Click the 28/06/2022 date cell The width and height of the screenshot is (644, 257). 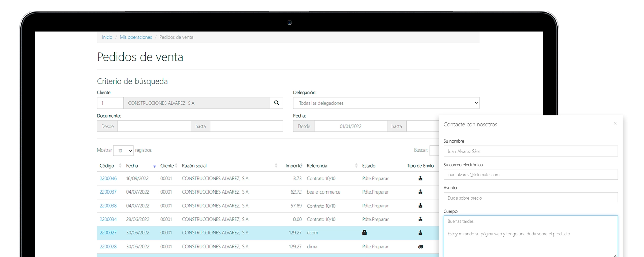[x=138, y=219]
